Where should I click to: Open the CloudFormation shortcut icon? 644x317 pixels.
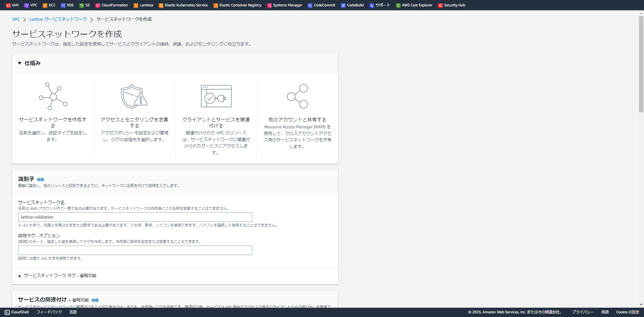click(x=97, y=5)
